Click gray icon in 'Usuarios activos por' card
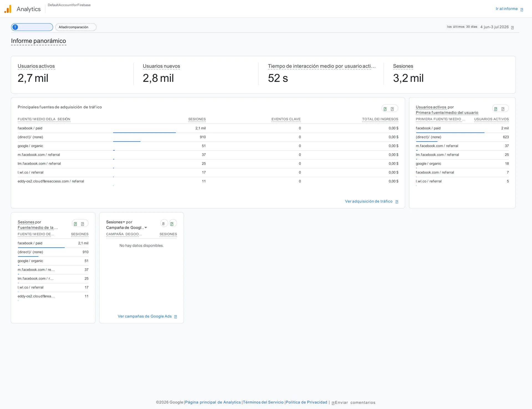The height and width of the screenshot is (409, 532). point(503,109)
